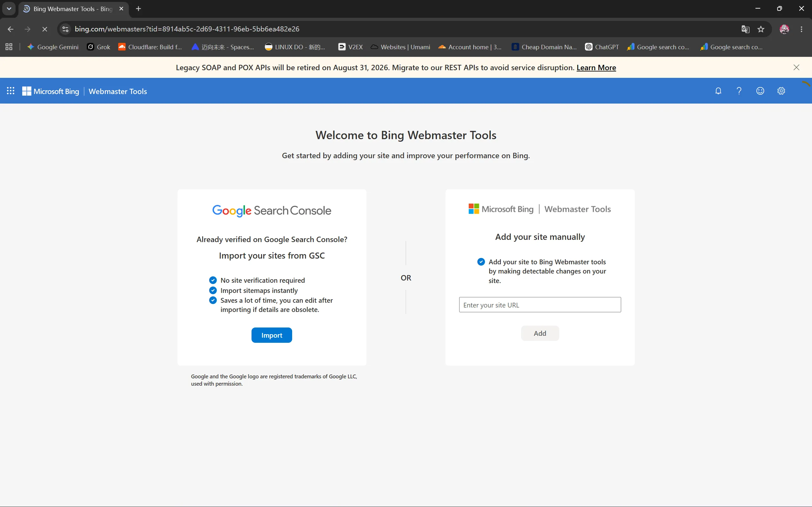Click 'Welcome to Bing Webmaster Tools' heading
This screenshot has width=812, height=507.
coord(406,135)
